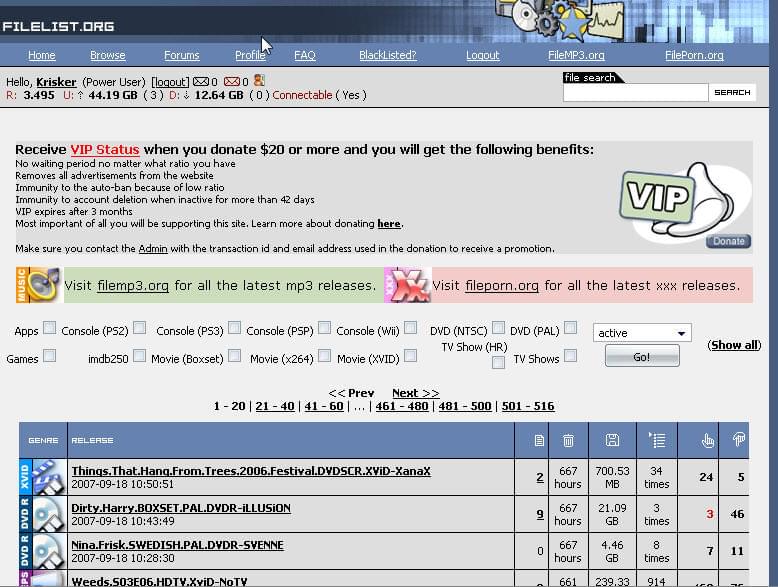Click the XXX banner icon
The width and height of the screenshot is (778, 587).
coord(408,285)
